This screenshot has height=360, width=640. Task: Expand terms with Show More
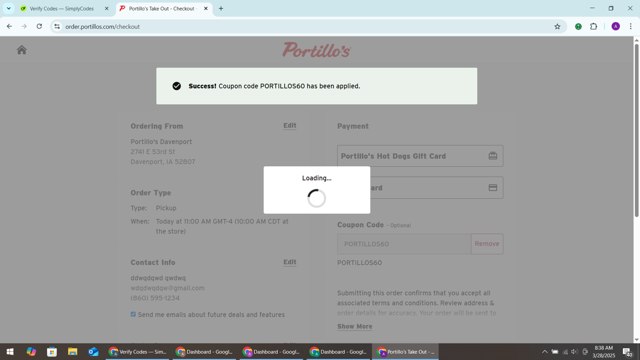tap(354, 327)
